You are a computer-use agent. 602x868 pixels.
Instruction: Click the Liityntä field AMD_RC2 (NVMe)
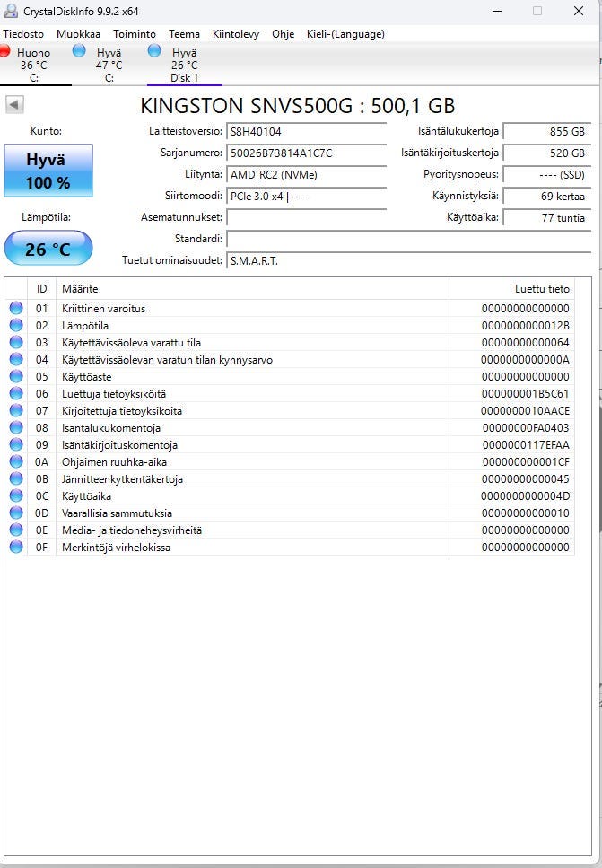click(307, 175)
